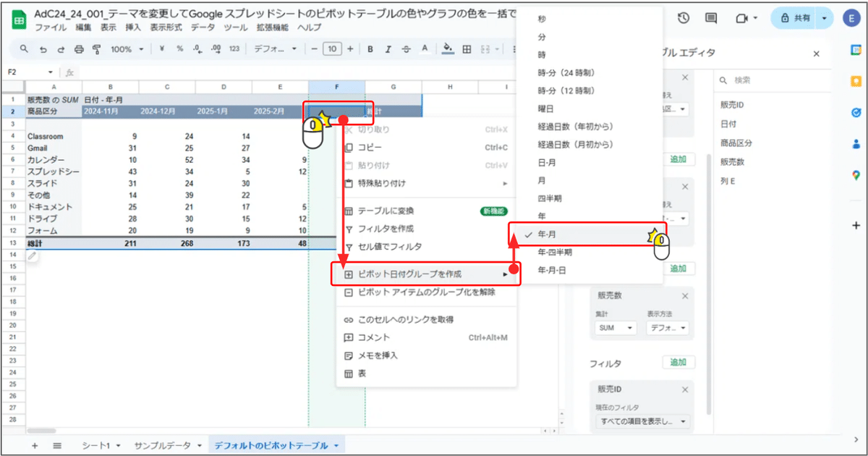Close the pivot table editor panel

pyautogui.click(x=817, y=54)
